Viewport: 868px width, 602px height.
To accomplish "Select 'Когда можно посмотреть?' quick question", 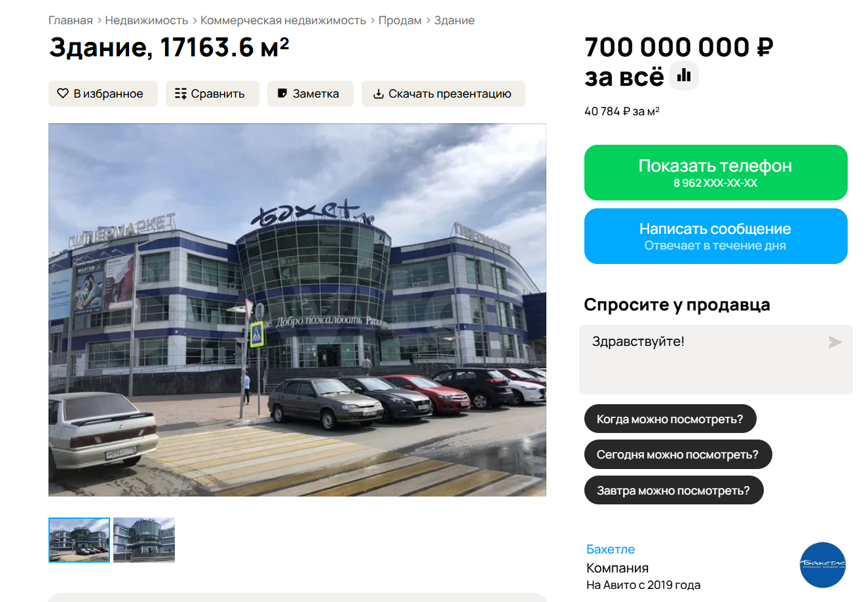I will pyautogui.click(x=670, y=419).
